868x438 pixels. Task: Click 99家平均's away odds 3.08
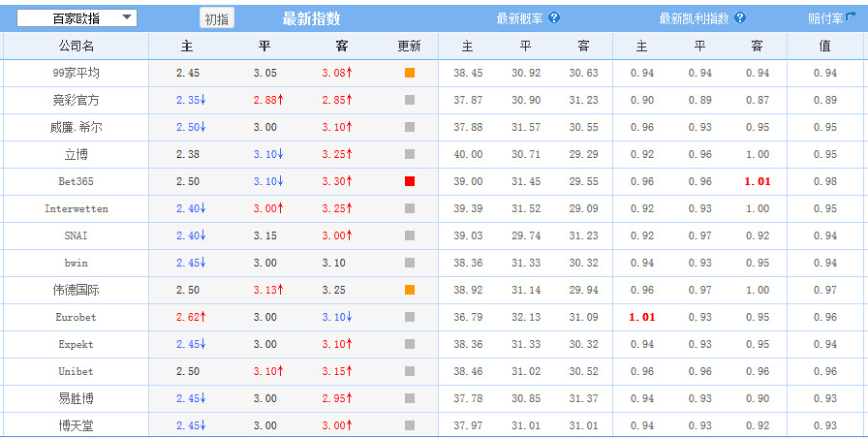334,73
